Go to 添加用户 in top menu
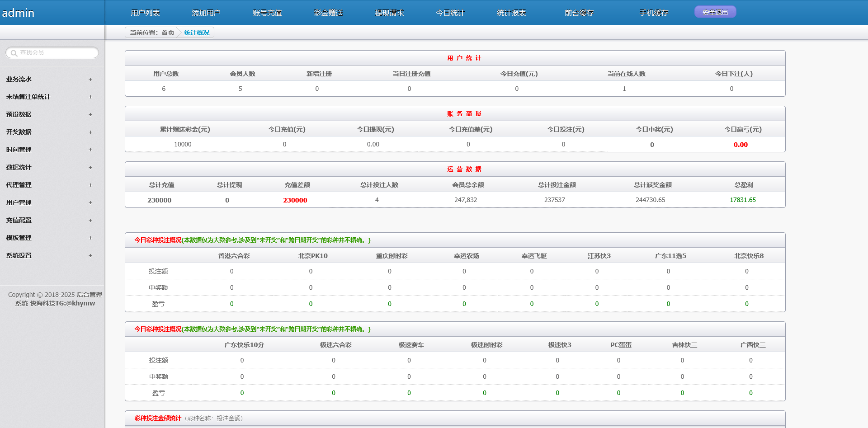This screenshot has height=428, width=868. (x=206, y=13)
